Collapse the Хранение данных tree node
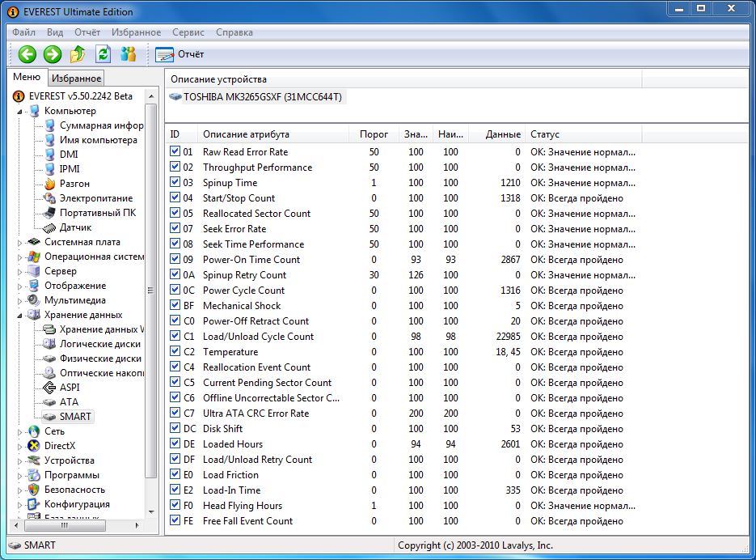This screenshot has width=756, height=560. pos(20,315)
